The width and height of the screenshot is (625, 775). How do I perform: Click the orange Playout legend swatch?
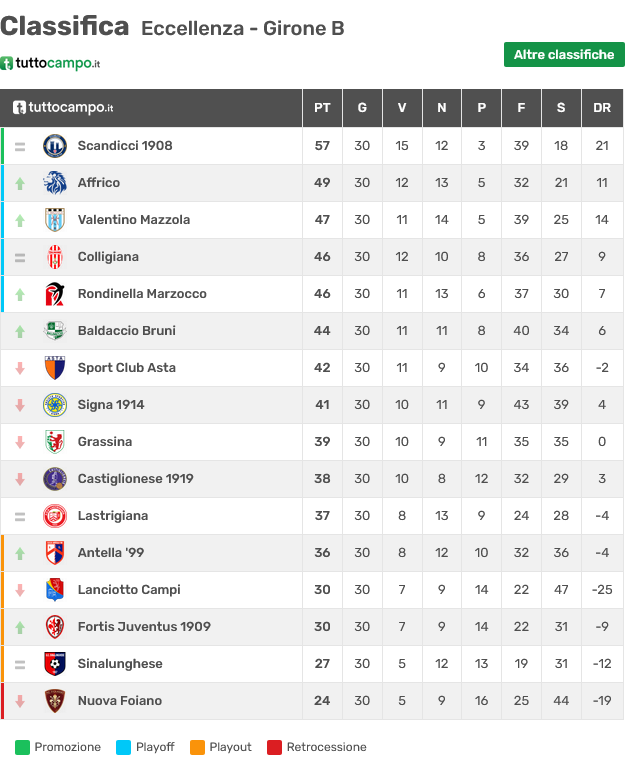click(x=197, y=747)
